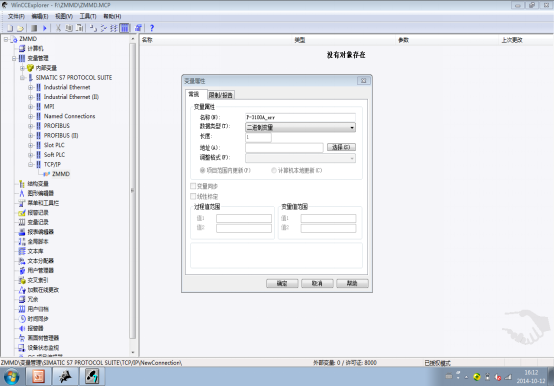Switch to the 限制/报告 tab
Screen dimensions: 554x386
pos(220,95)
